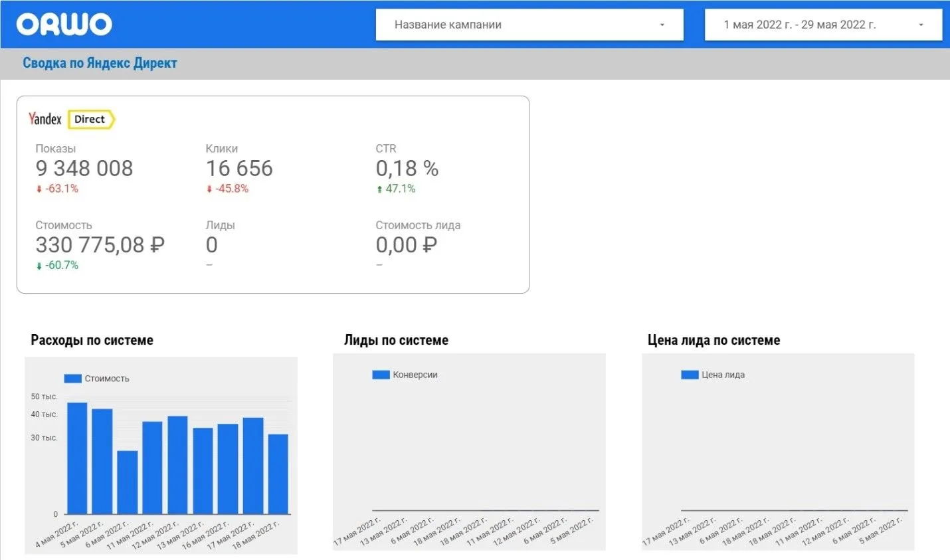Click the 50 тыс. axis label
Viewport: 950px width, 560px height.
pyautogui.click(x=45, y=397)
